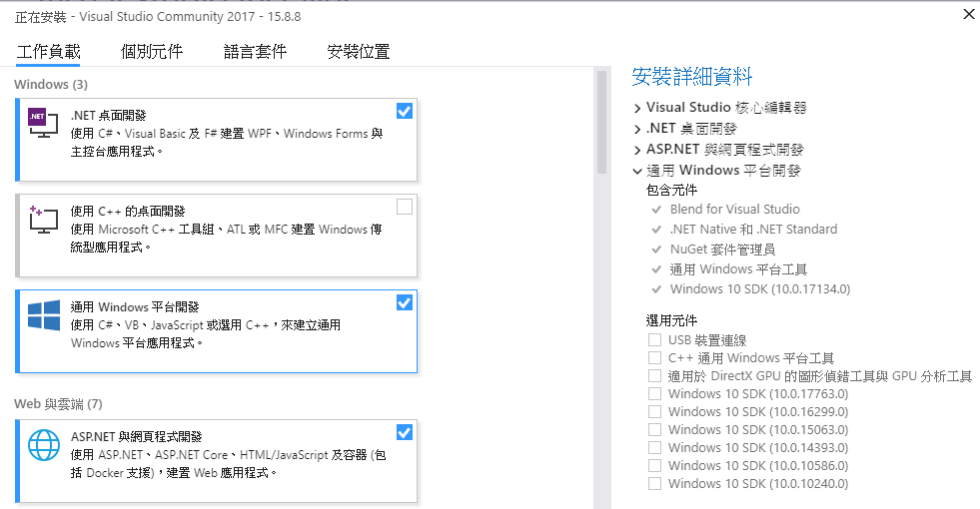Check Windows 10 SDK (10.0.10586.0)
The width and height of the screenshot is (980, 509).
tap(654, 465)
